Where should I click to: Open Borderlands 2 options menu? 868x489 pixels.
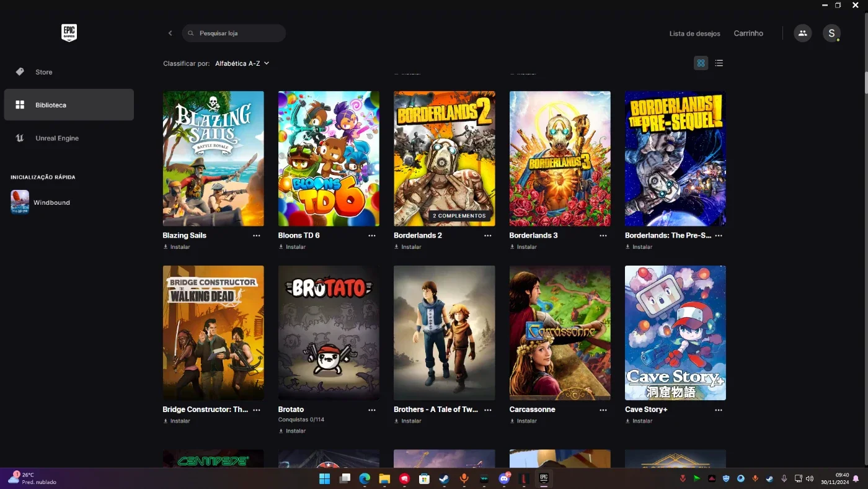tap(488, 236)
